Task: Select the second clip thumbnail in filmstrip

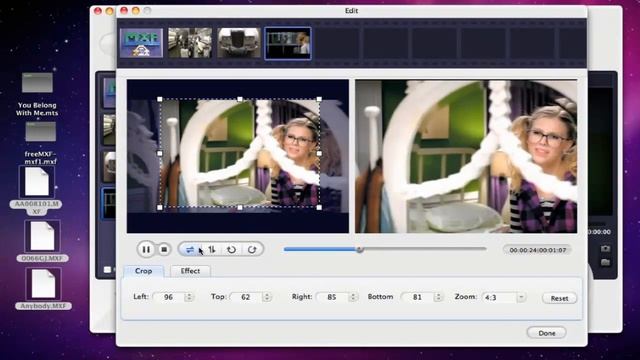Action: 190,43
